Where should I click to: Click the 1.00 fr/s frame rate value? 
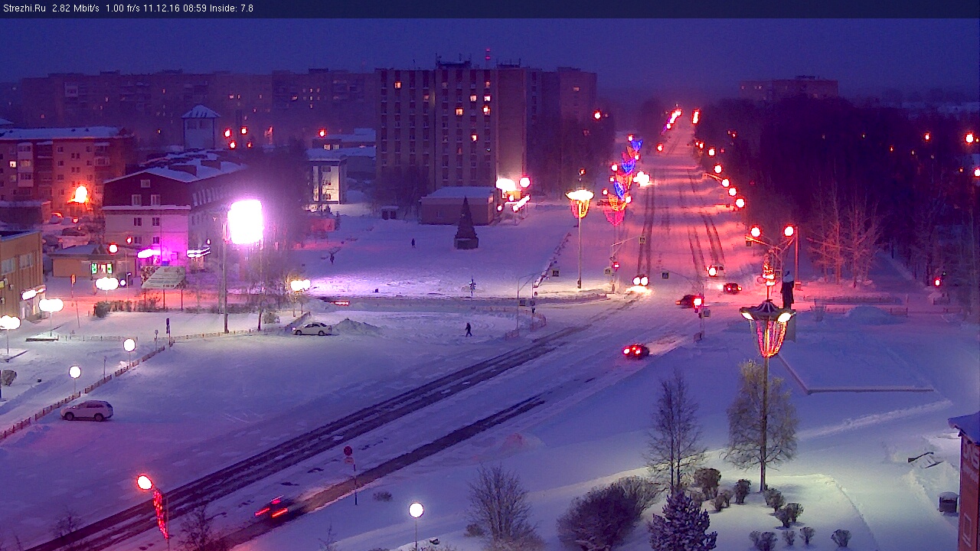124,8
